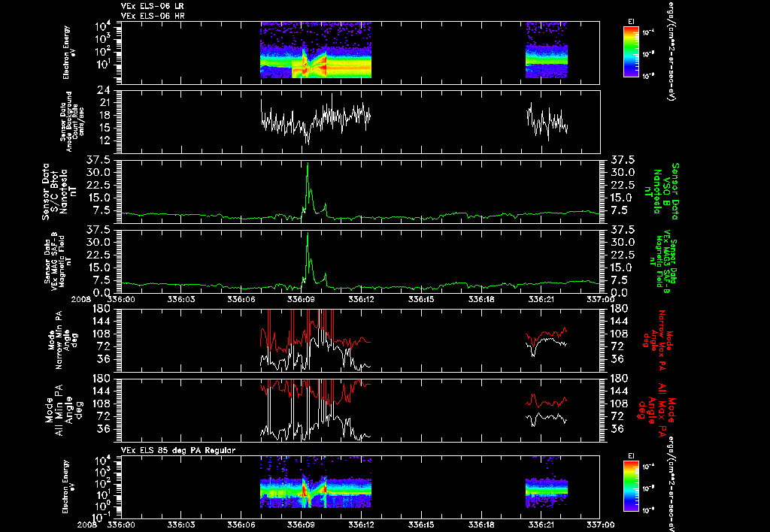Select the "VEx ELS 85 deg PA Regular" panel title

[x=178, y=450]
